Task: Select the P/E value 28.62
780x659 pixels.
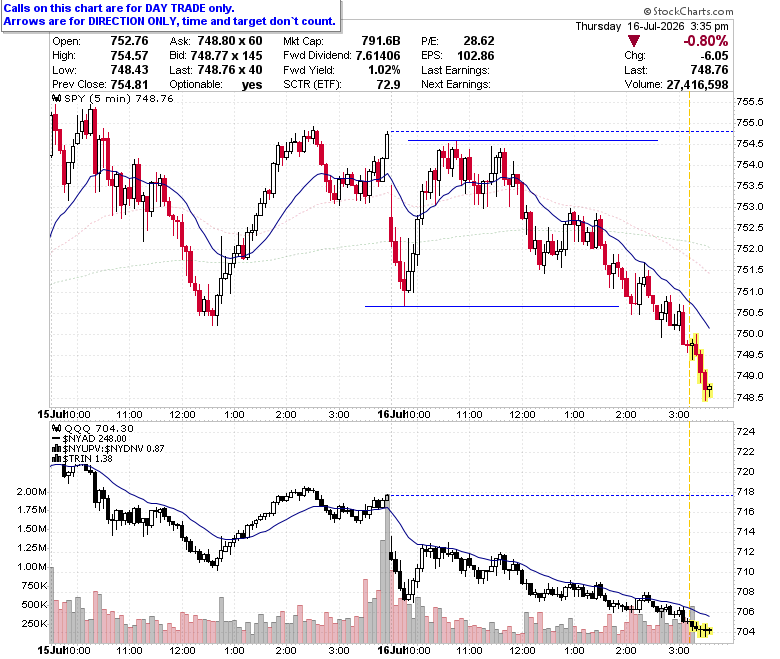Action: [479, 41]
